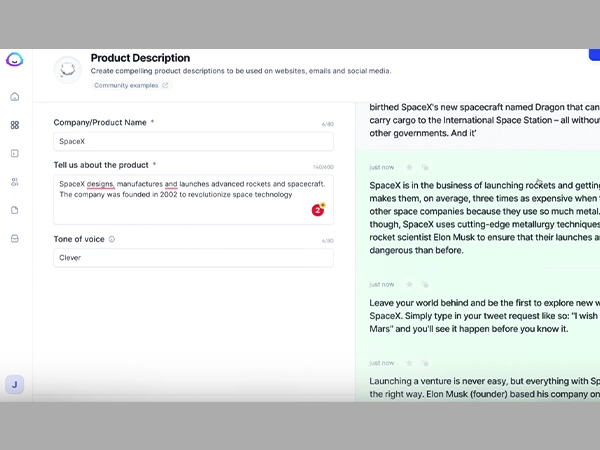This screenshot has height=450, width=600.
Task: Click the underlined word "and" in description
Action: coord(171,184)
